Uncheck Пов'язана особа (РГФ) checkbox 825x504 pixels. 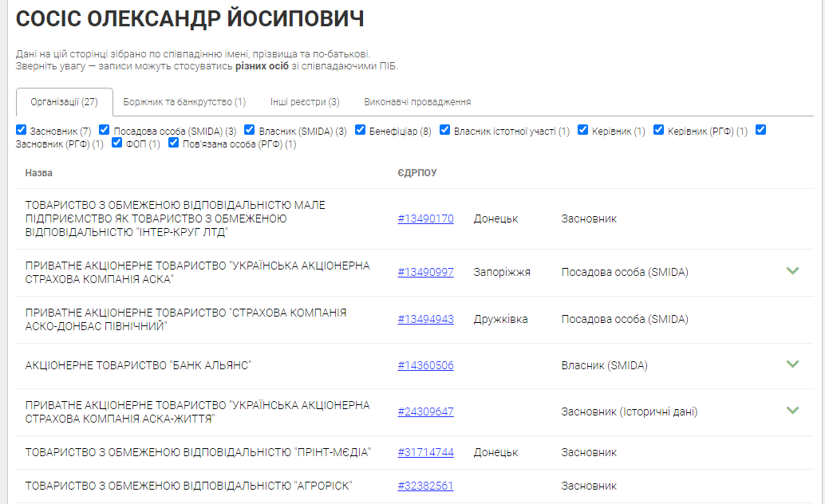coord(174,144)
